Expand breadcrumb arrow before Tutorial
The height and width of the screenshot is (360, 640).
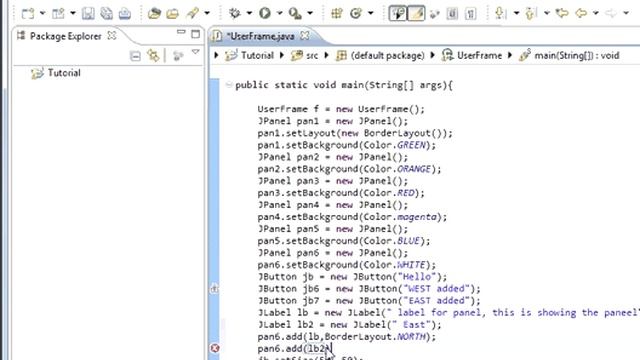pos(216,55)
